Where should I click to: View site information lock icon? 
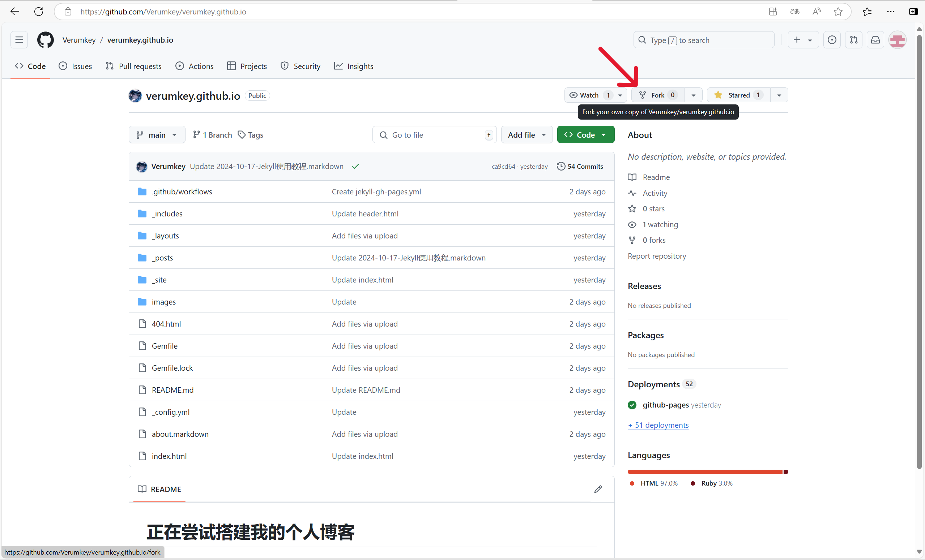click(x=68, y=12)
